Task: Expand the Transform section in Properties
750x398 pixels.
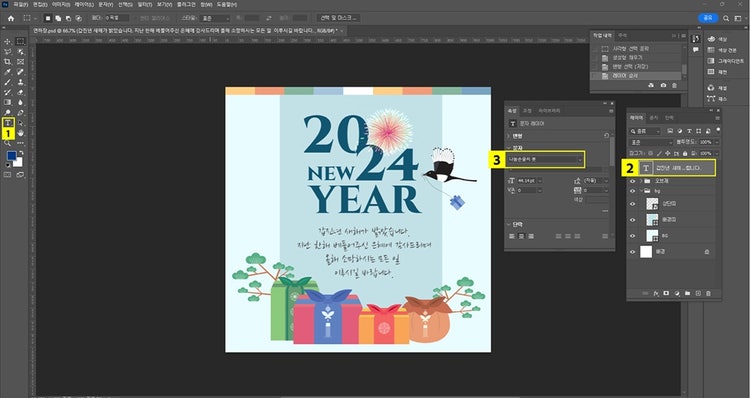Action: coord(509,136)
